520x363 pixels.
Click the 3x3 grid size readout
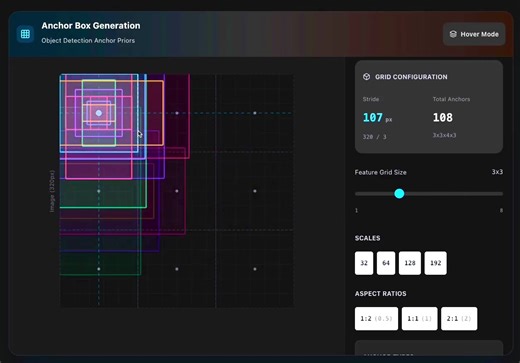(497, 172)
